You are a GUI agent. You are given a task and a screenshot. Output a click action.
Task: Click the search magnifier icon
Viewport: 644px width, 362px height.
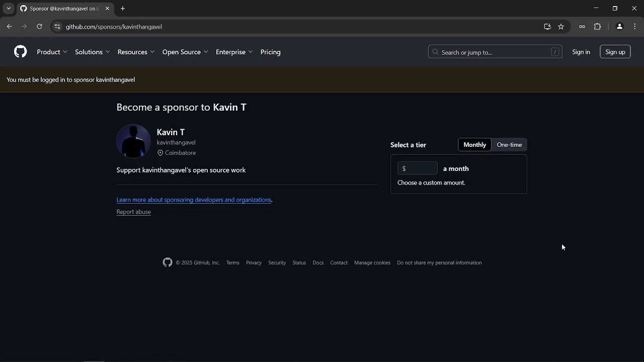pos(435,52)
